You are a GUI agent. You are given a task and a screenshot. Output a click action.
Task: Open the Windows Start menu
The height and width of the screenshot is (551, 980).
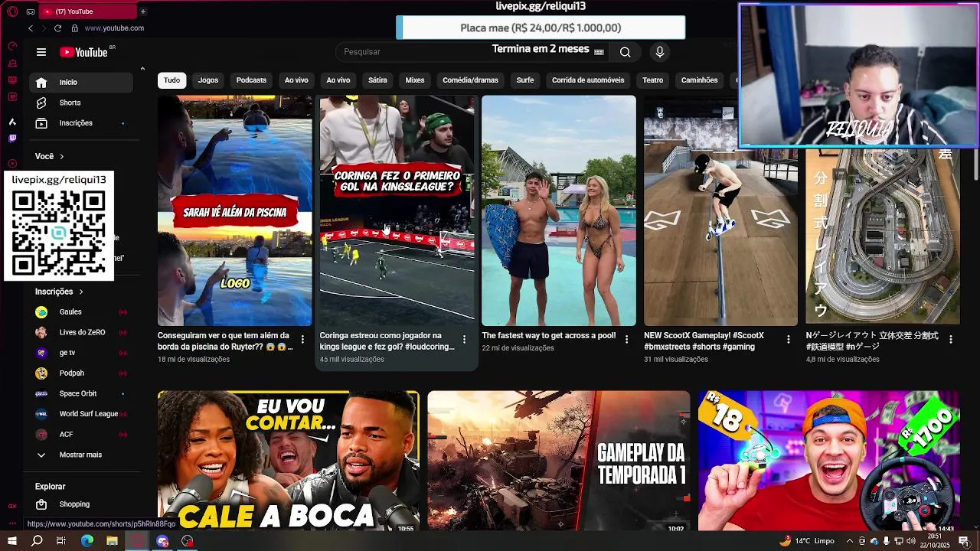point(12,541)
